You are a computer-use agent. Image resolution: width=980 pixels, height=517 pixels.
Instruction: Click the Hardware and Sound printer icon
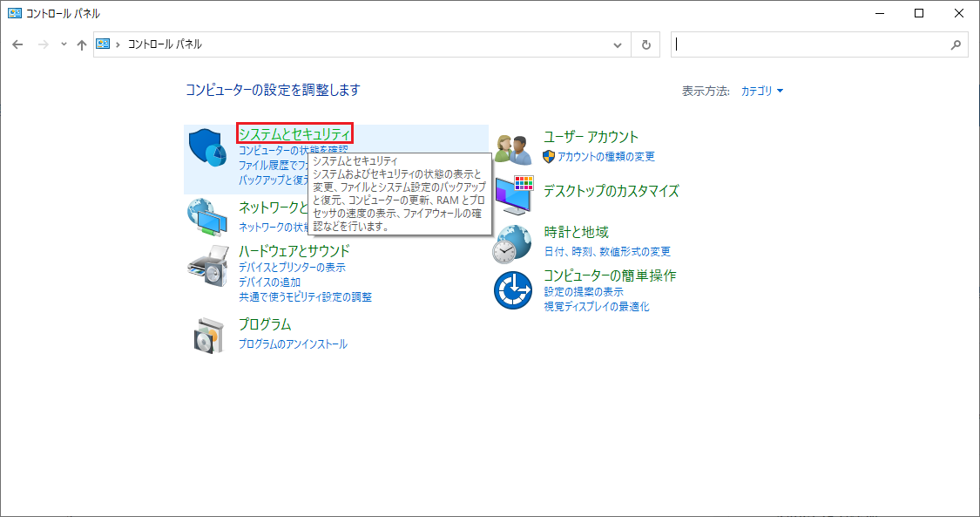coord(207,267)
